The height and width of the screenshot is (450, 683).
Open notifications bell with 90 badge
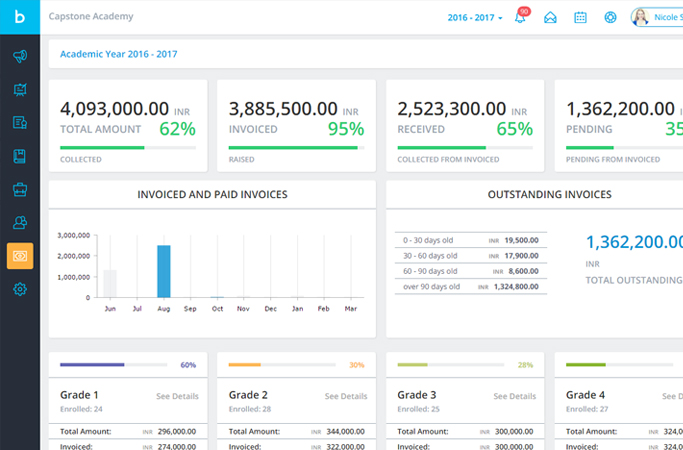520,17
